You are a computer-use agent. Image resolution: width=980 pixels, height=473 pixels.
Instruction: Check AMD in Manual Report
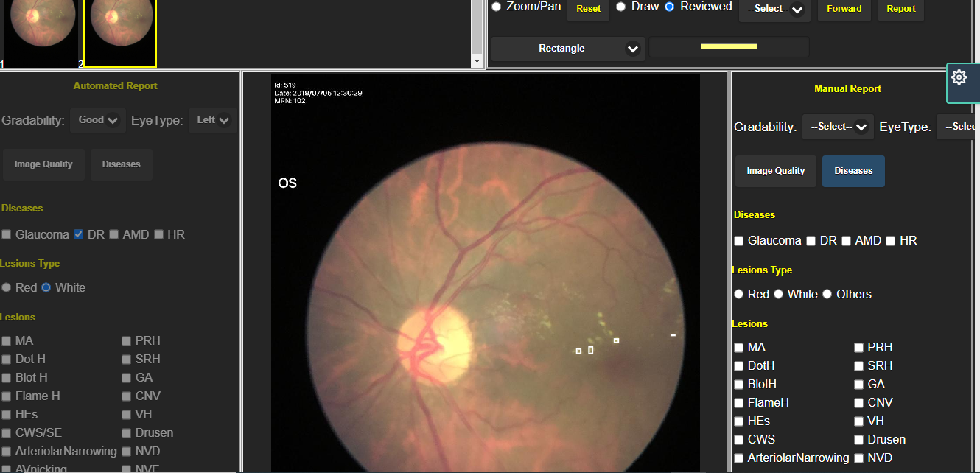(x=847, y=241)
